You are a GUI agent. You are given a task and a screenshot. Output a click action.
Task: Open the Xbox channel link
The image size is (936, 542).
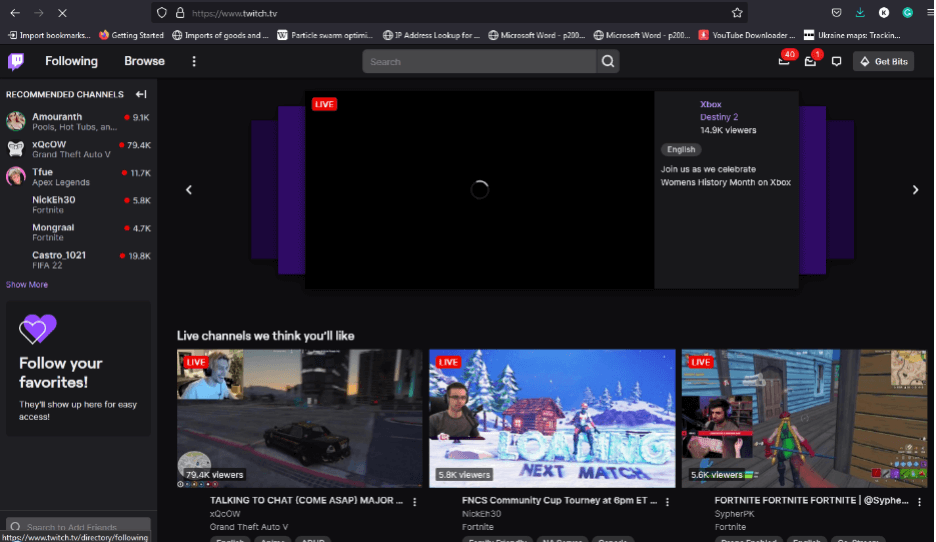(x=710, y=104)
